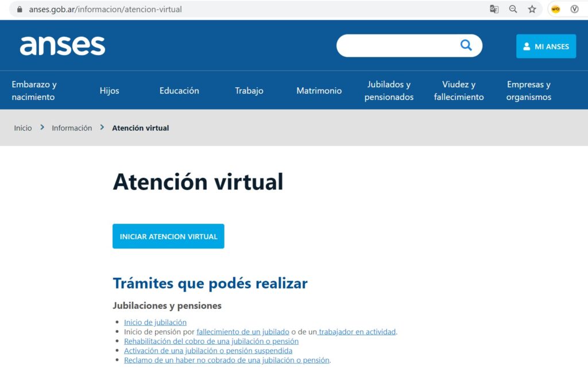Click the anses.gob.ar URL in address bar
Image resolution: width=588 pixels, height=369 pixels.
[x=106, y=9]
